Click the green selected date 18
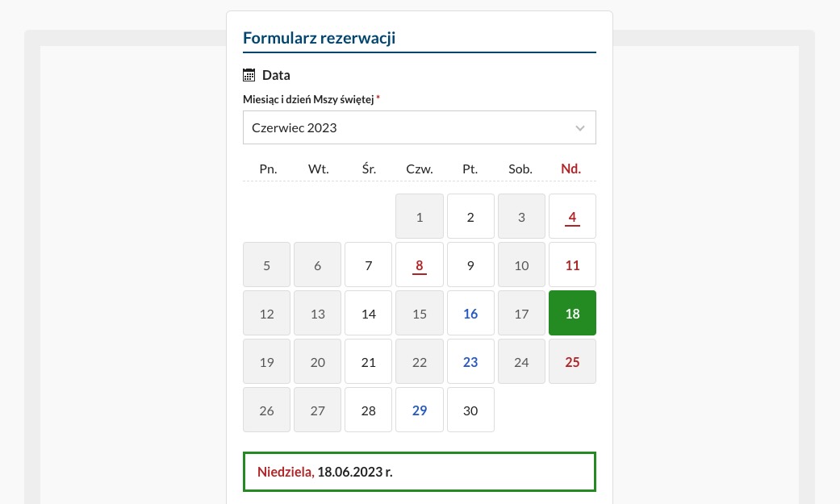This screenshot has height=504, width=840. [572, 313]
